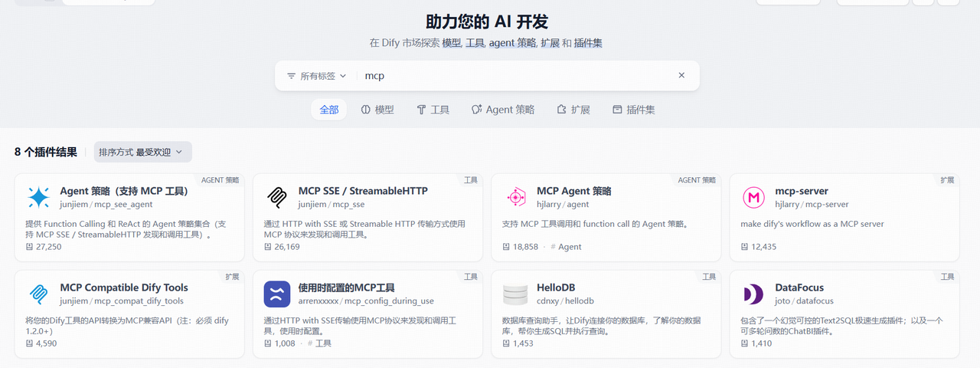Select the 模型 category tab
The width and height of the screenshot is (980, 368).
(377, 110)
